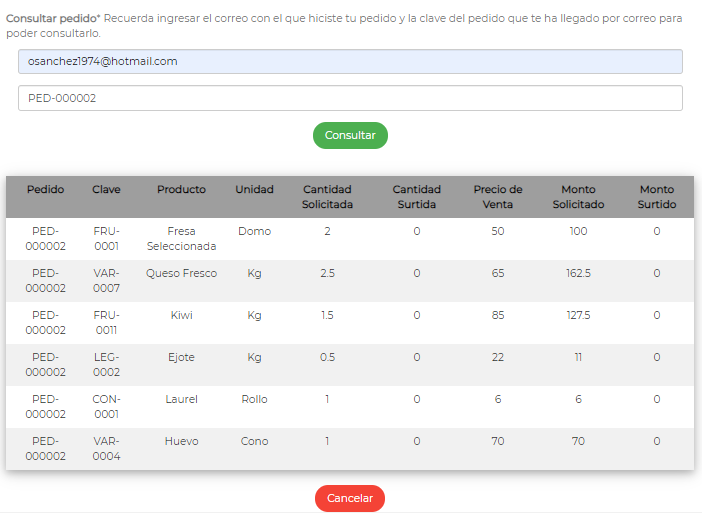Click the FRU-0001 clave cell
Image resolution: width=702 pixels, height=513 pixels.
tap(106, 239)
